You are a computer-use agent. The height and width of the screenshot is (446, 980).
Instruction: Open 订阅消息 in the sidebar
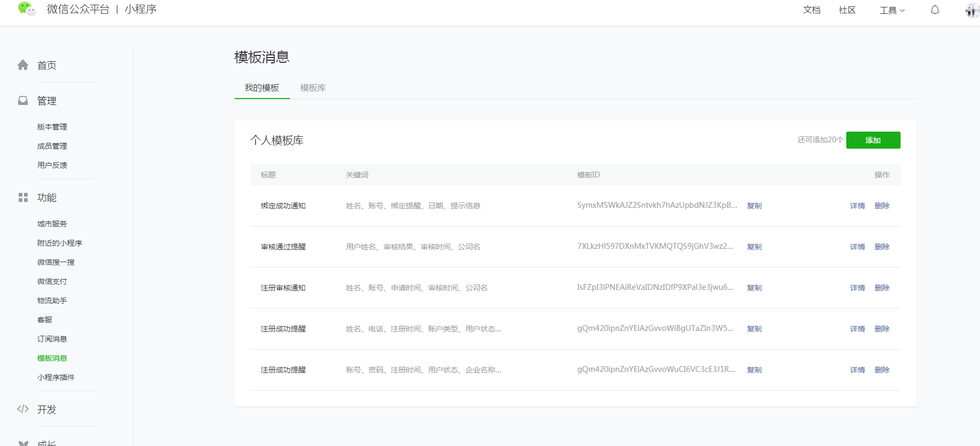52,339
